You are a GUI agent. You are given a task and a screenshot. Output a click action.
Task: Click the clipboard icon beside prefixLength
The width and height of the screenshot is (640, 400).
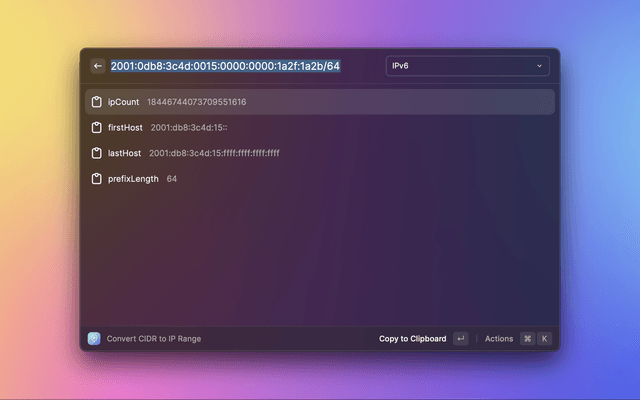tap(97, 179)
